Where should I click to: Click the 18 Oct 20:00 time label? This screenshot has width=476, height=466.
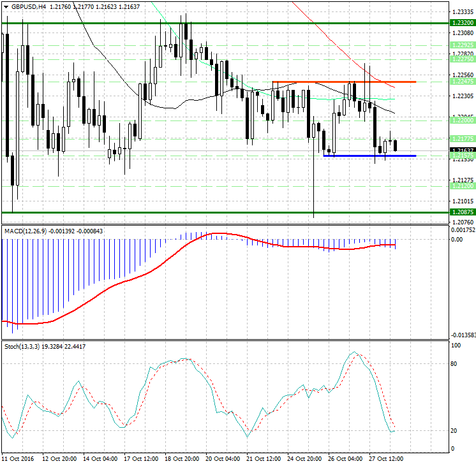point(182,458)
